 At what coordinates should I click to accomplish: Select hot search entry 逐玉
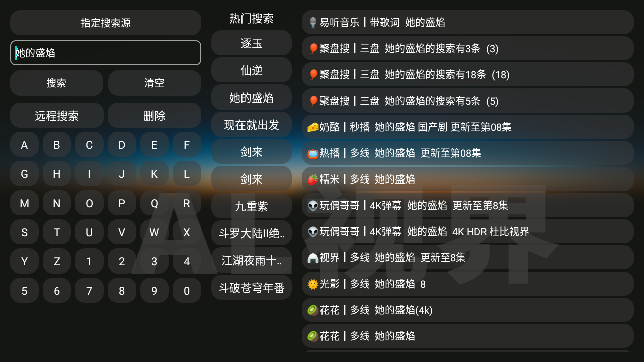coord(251,43)
